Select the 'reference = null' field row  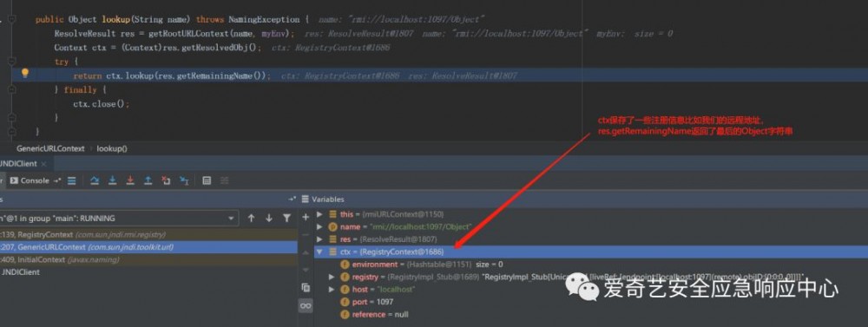(x=590, y=314)
